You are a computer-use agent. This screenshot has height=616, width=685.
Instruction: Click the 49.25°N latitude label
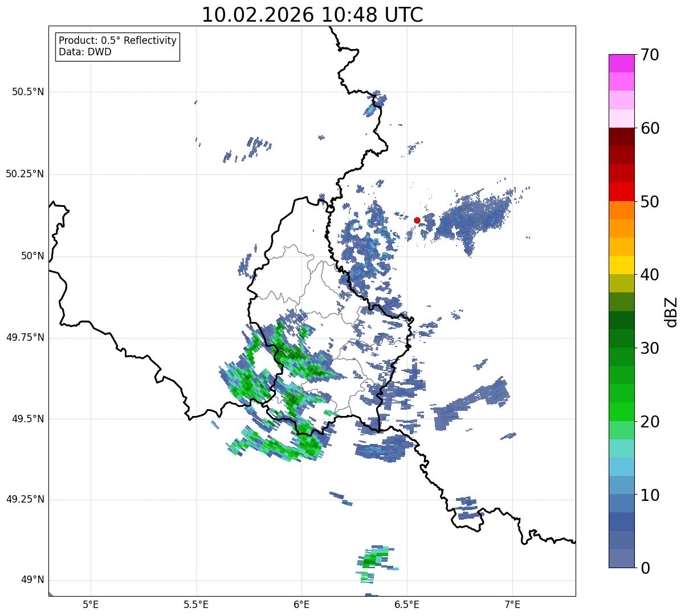pyautogui.click(x=25, y=499)
